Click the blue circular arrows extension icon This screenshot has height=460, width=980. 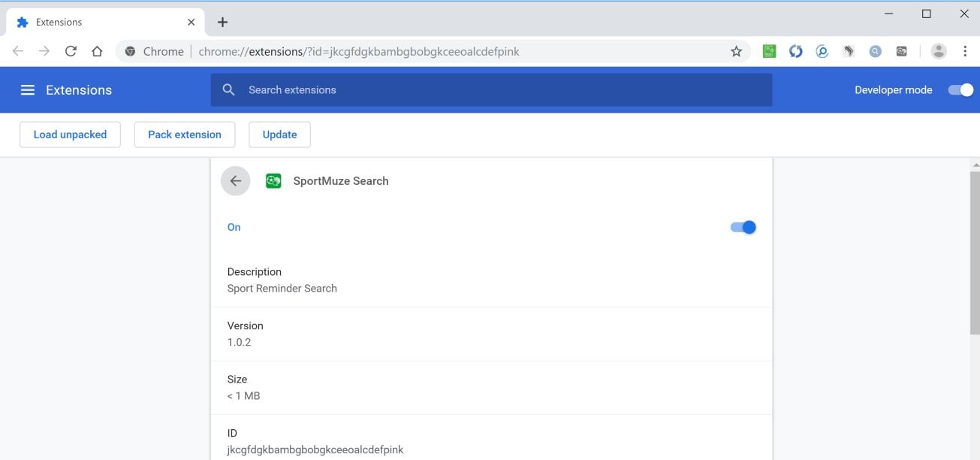(x=796, y=51)
